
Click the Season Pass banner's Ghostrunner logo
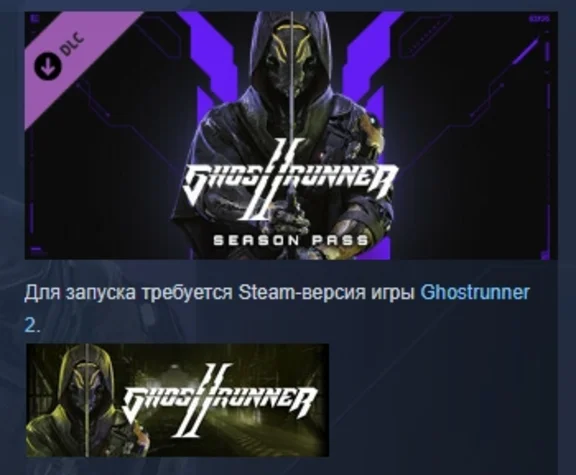(x=290, y=179)
